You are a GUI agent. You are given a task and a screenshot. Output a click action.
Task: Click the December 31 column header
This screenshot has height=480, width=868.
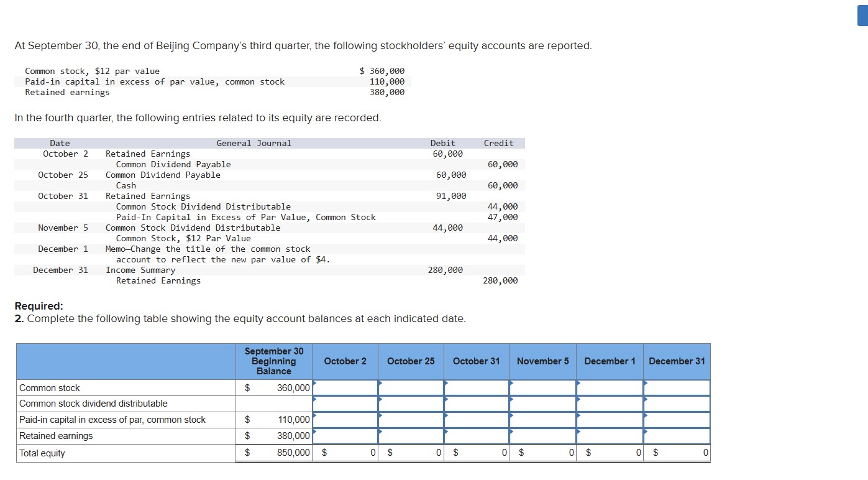(x=677, y=361)
